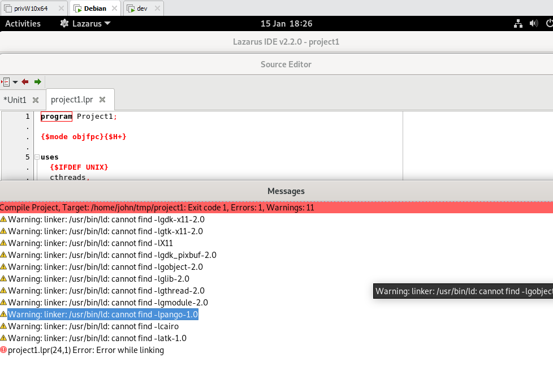Expand the jump history dropdown arrow
553x392 pixels.
(x=15, y=82)
